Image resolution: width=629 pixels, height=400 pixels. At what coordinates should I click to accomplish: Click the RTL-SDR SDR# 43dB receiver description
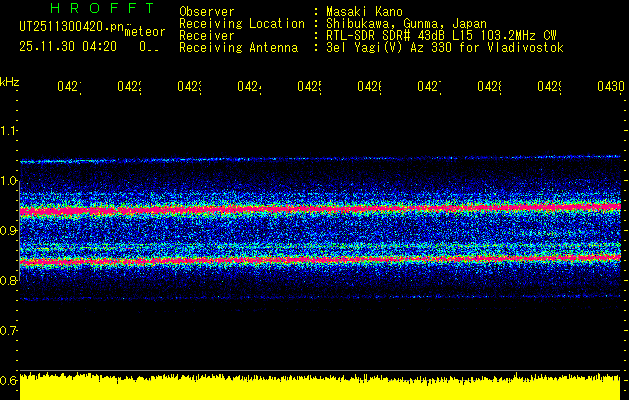(441, 36)
